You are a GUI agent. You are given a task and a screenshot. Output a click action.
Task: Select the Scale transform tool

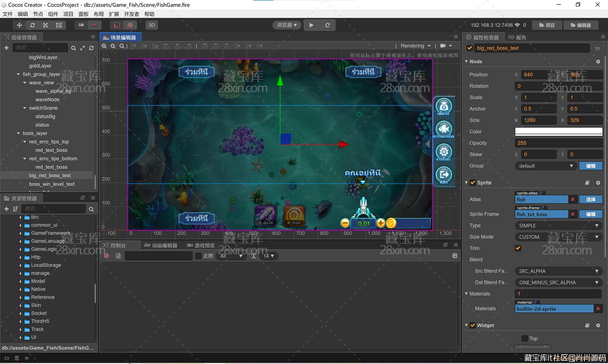[45, 25]
